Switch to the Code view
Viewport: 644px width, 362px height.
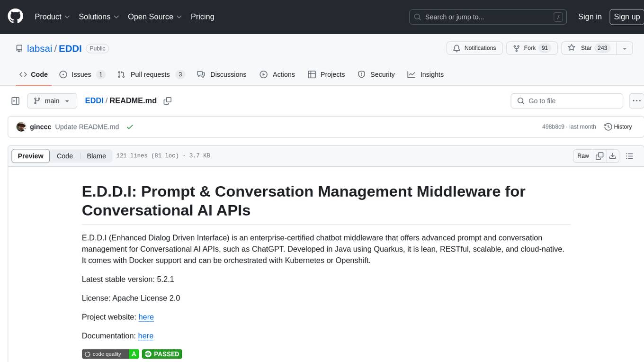click(x=65, y=156)
